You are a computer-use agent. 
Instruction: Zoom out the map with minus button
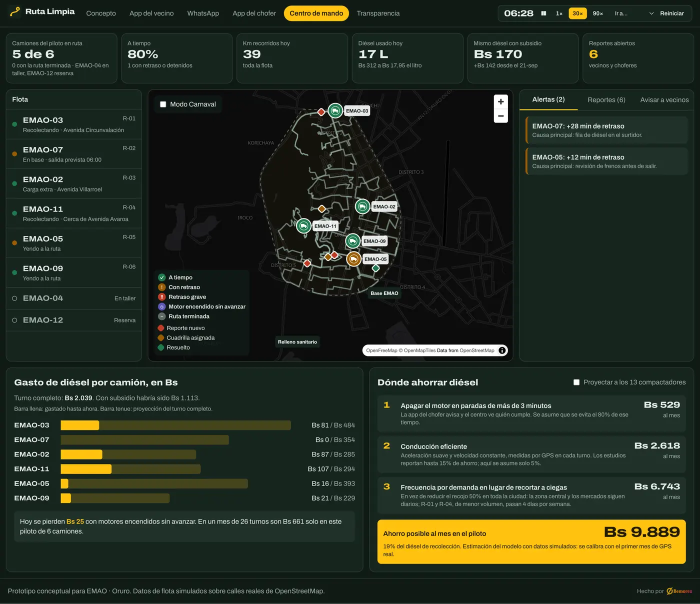click(500, 116)
